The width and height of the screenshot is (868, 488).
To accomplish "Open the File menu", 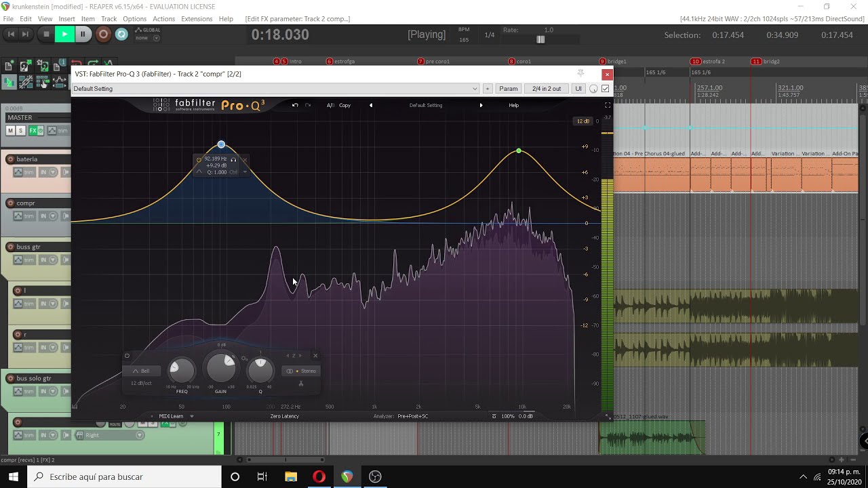I will 8,19.
